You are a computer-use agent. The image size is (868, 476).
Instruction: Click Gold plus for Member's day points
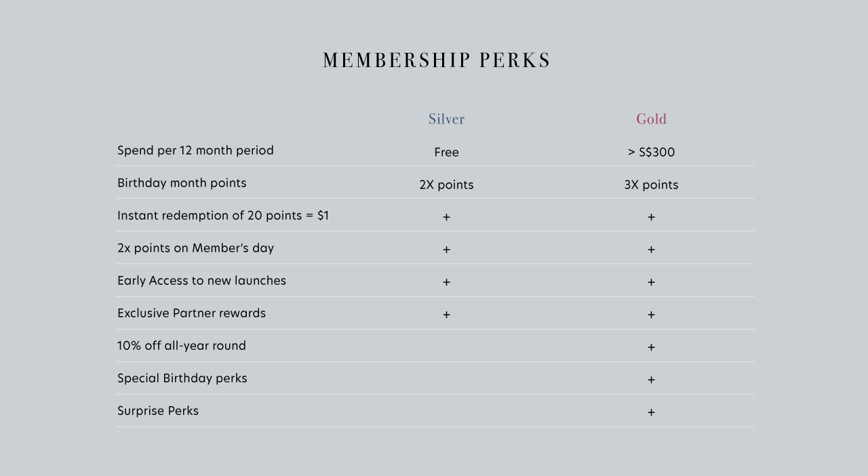tap(651, 250)
